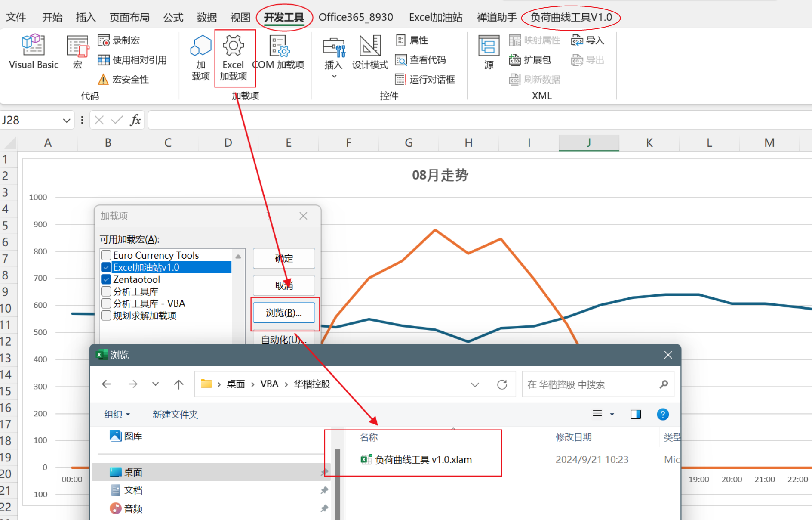This screenshot has width=812, height=520.
Task: Cancel formula entry with X icon
Action: [99, 120]
